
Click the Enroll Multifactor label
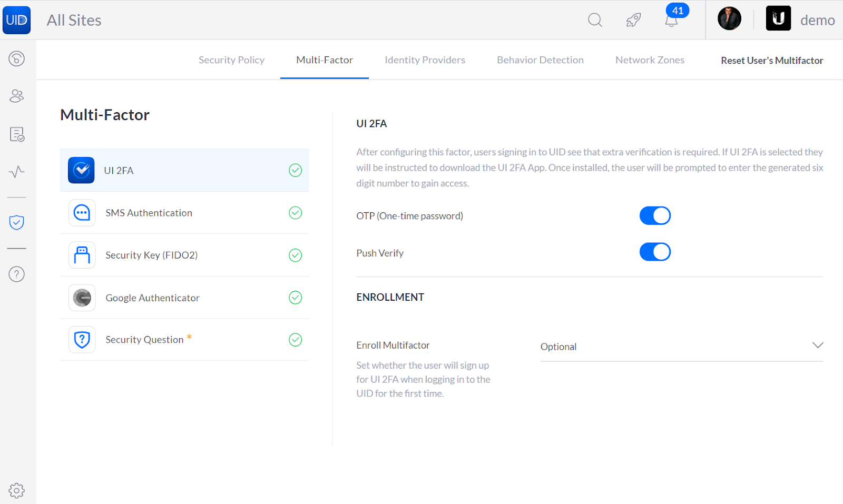[393, 345]
